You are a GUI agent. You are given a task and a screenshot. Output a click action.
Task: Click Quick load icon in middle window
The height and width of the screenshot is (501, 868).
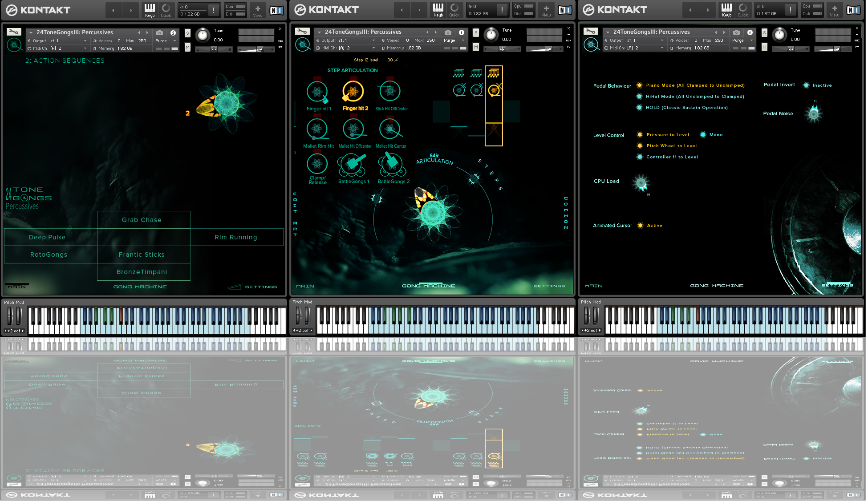[x=454, y=10]
